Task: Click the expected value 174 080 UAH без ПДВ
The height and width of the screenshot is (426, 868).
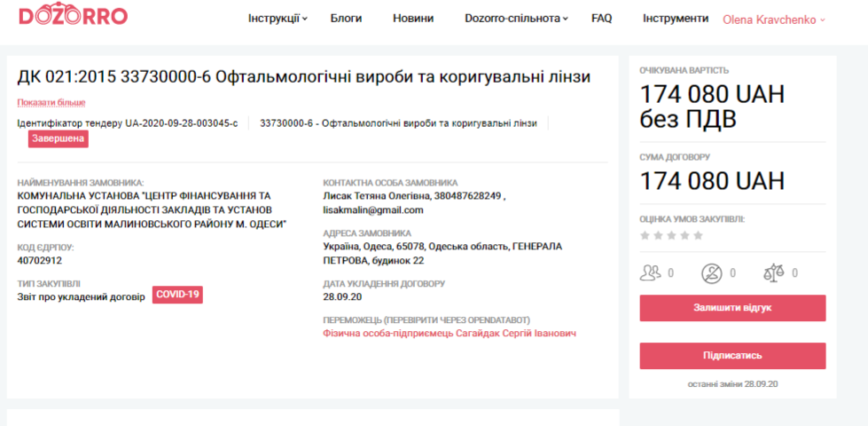Action: 713,106
